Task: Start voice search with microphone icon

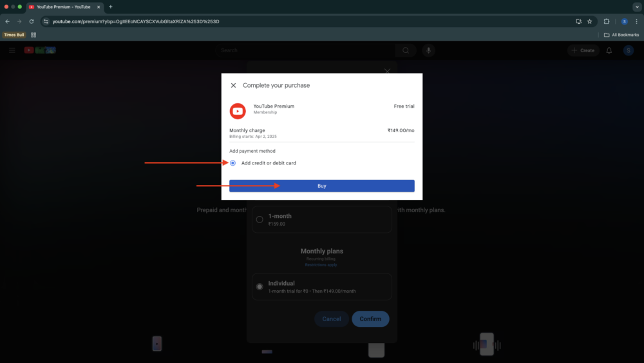Action: [428, 50]
